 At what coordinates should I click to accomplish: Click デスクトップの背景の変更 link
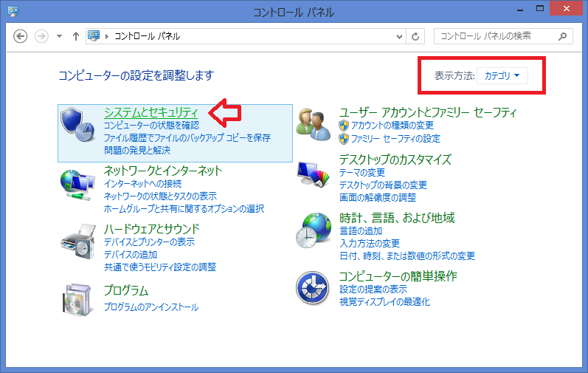tap(382, 185)
